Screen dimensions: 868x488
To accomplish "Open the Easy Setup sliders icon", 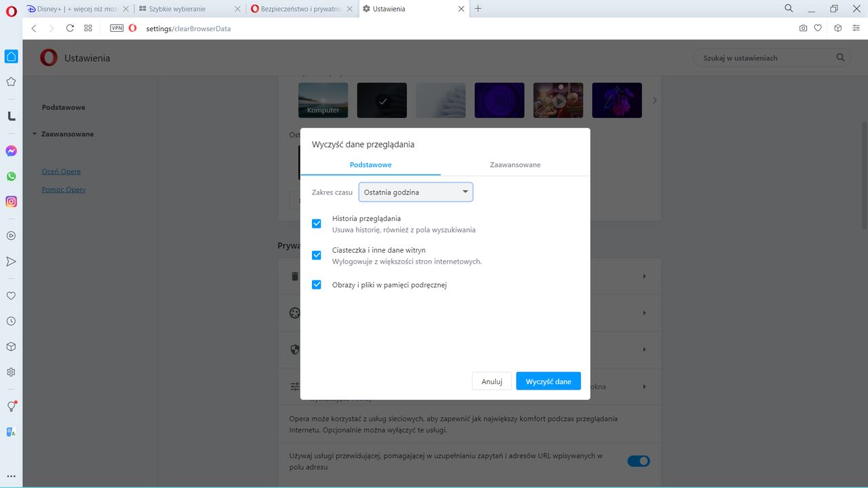I will pyautogui.click(x=856, y=28).
